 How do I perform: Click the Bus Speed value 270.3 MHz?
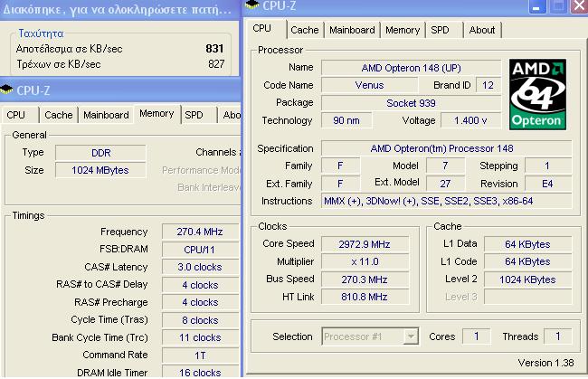click(365, 280)
